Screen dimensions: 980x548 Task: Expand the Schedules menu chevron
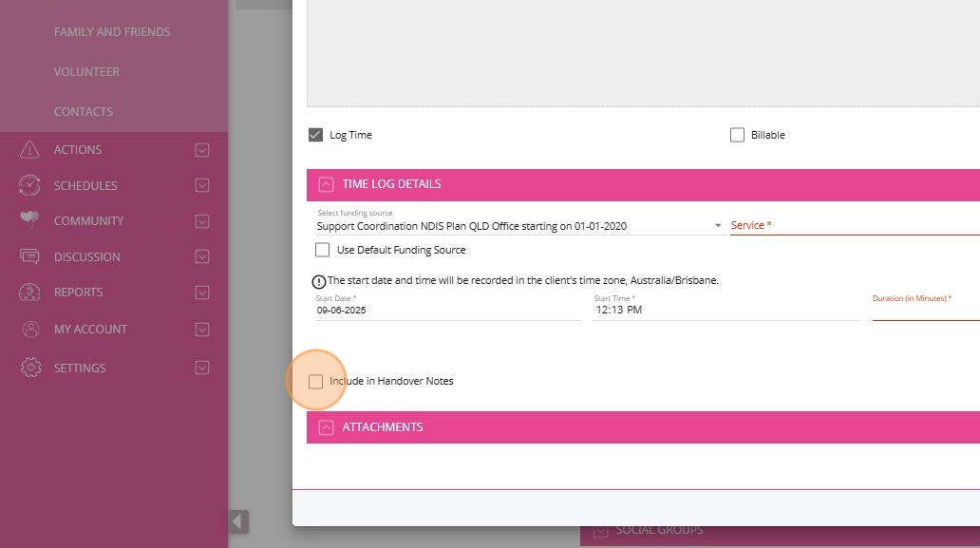click(202, 185)
